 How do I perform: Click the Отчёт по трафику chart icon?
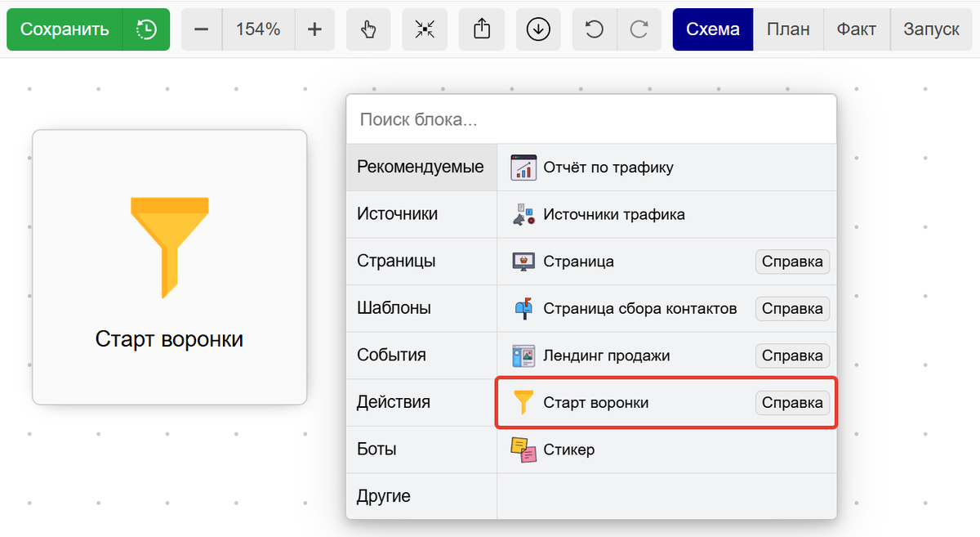tap(523, 167)
